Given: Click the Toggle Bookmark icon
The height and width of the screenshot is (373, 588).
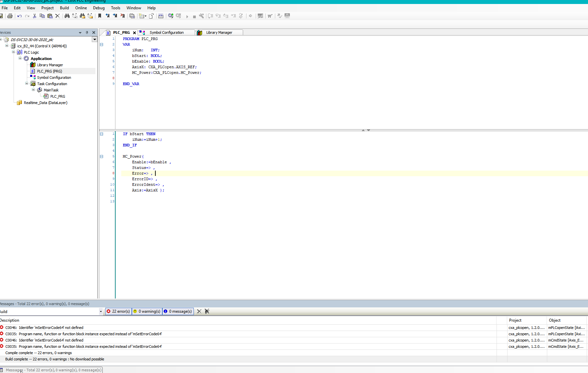Looking at the screenshot, I should (100, 16).
